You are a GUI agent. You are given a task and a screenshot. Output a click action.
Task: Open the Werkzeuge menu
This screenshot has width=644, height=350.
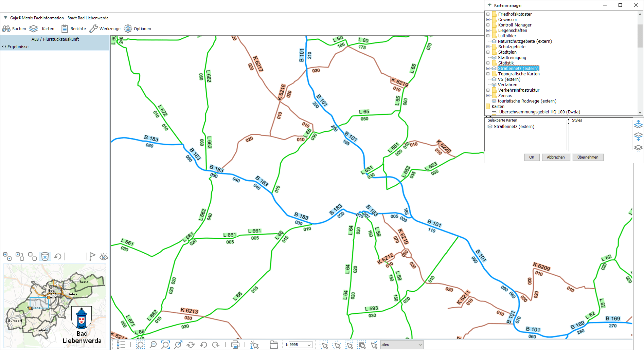click(105, 29)
